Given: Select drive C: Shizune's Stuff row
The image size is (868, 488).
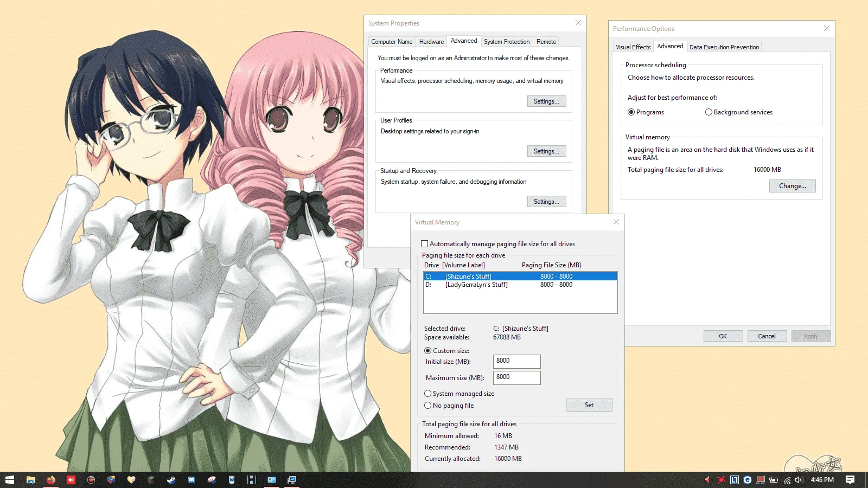Looking at the screenshot, I should (520, 277).
